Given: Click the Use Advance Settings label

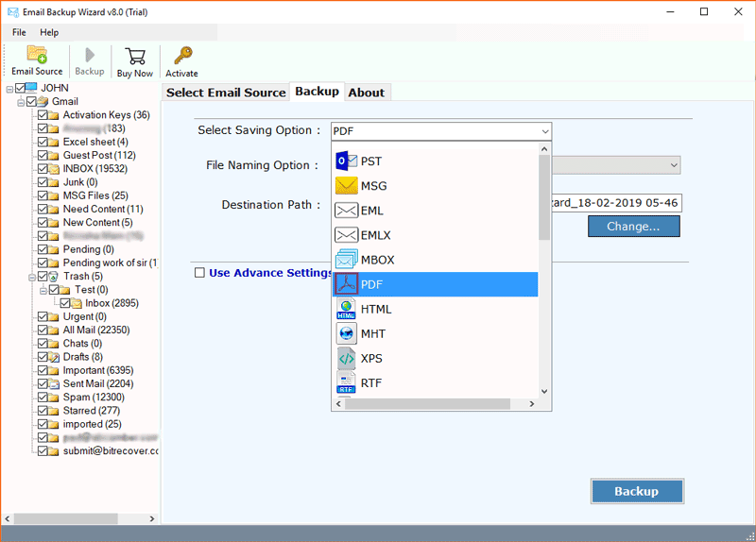Looking at the screenshot, I should 270,273.
